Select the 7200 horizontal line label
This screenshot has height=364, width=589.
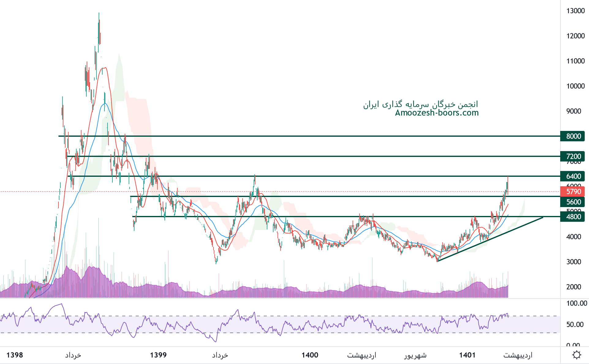click(573, 156)
